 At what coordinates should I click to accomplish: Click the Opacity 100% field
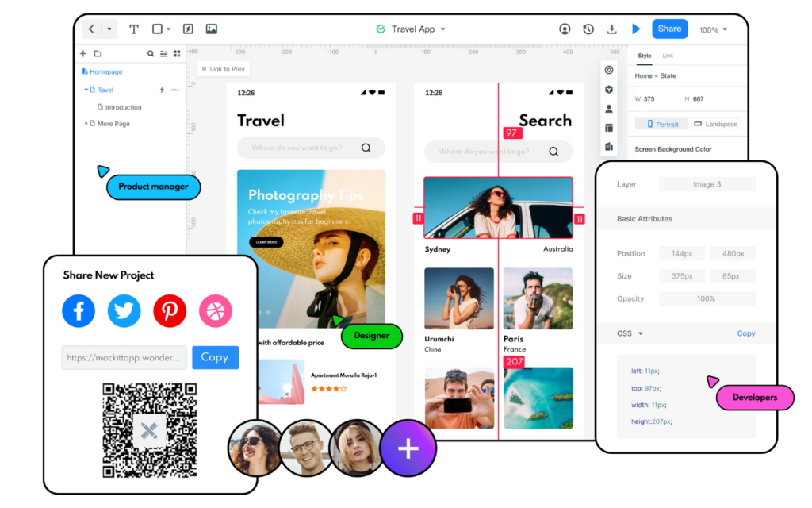pos(707,298)
